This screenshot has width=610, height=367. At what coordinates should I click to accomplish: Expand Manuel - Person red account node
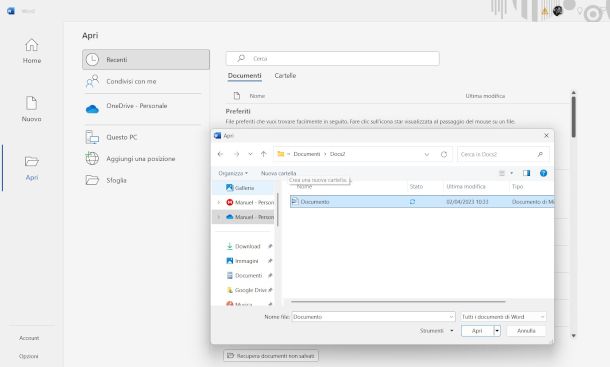[219, 202]
